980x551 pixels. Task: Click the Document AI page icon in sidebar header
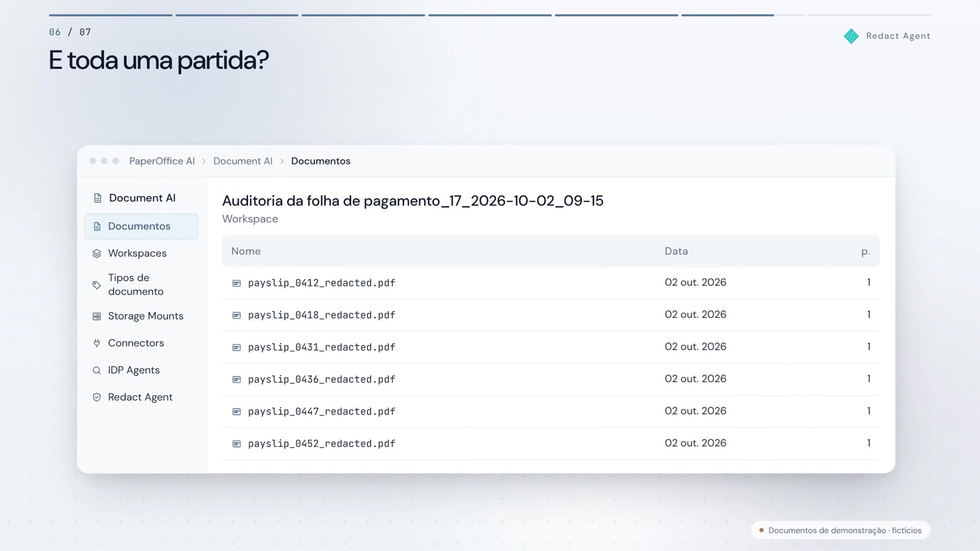coord(97,198)
